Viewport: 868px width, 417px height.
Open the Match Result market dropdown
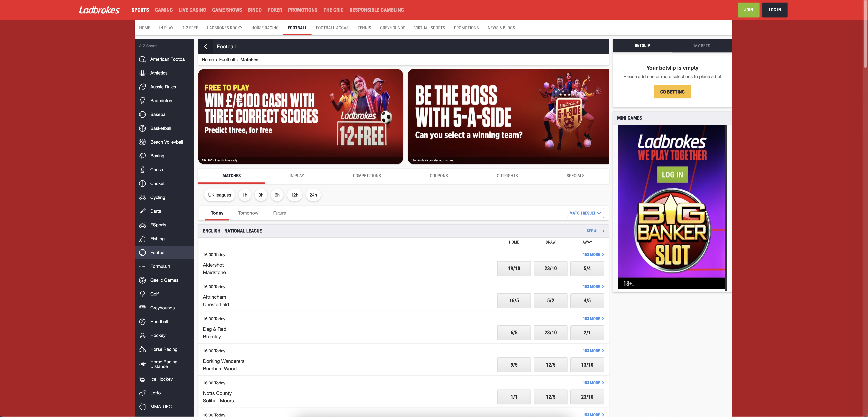pyautogui.click(x=585, y=213)
